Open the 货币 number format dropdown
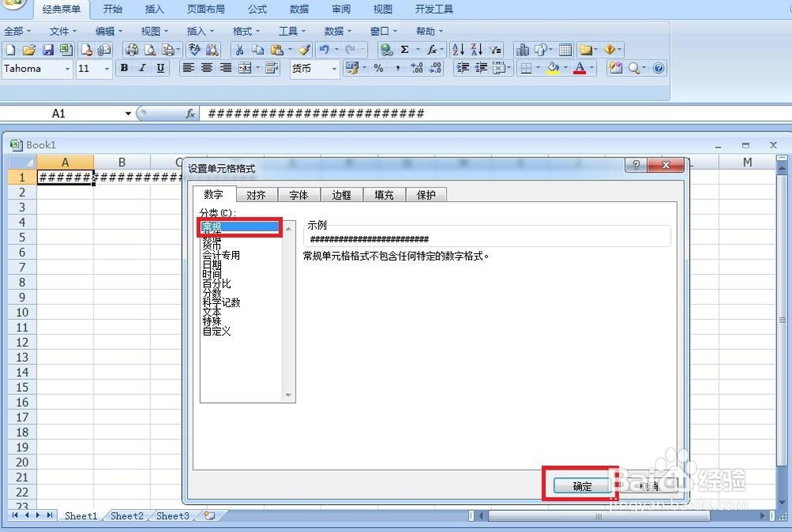The image size is (792, 532). click(334, 69)
